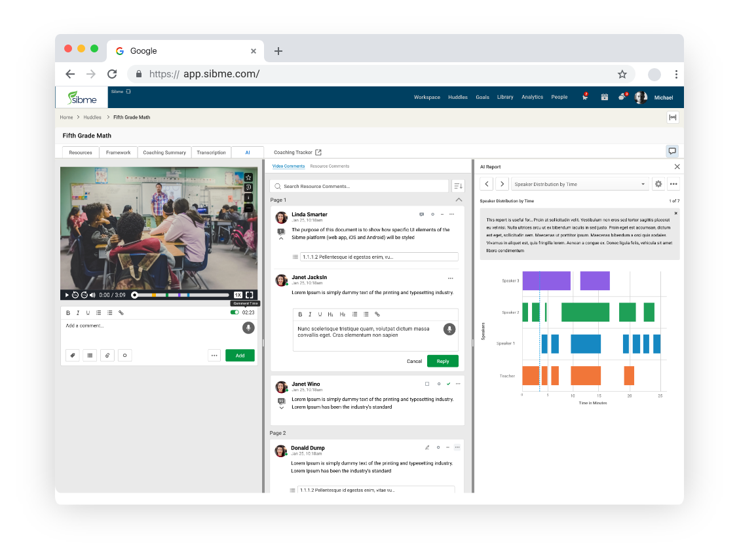Open AI report settings gear

658,184
